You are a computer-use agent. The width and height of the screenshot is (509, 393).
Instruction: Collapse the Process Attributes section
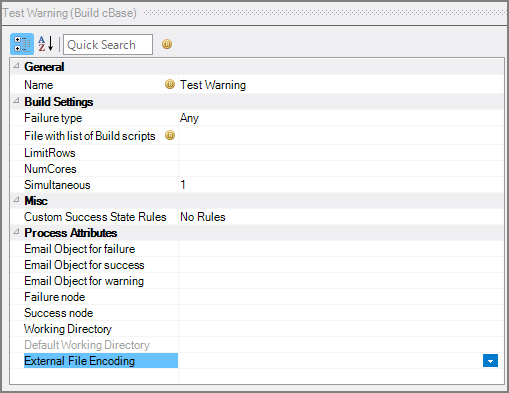[x=16, y=232]
